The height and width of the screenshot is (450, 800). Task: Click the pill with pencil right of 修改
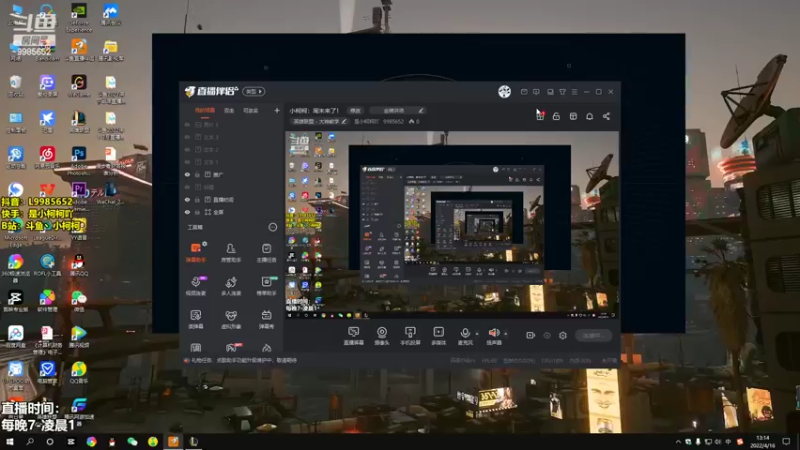click(x=398, y=111)
